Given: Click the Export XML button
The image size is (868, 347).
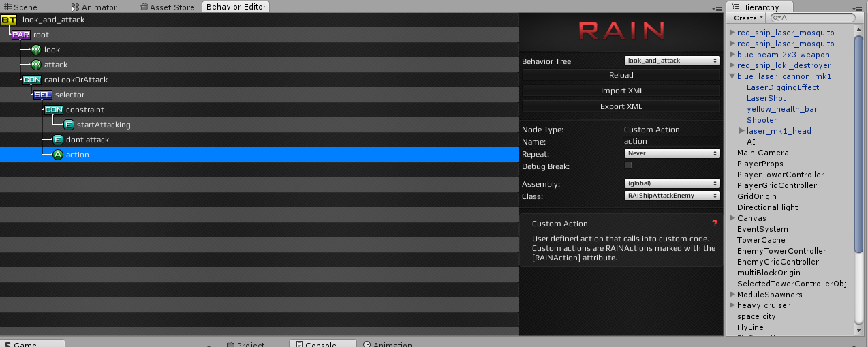Looking at the screenshot, I should (x=621, y=106).
